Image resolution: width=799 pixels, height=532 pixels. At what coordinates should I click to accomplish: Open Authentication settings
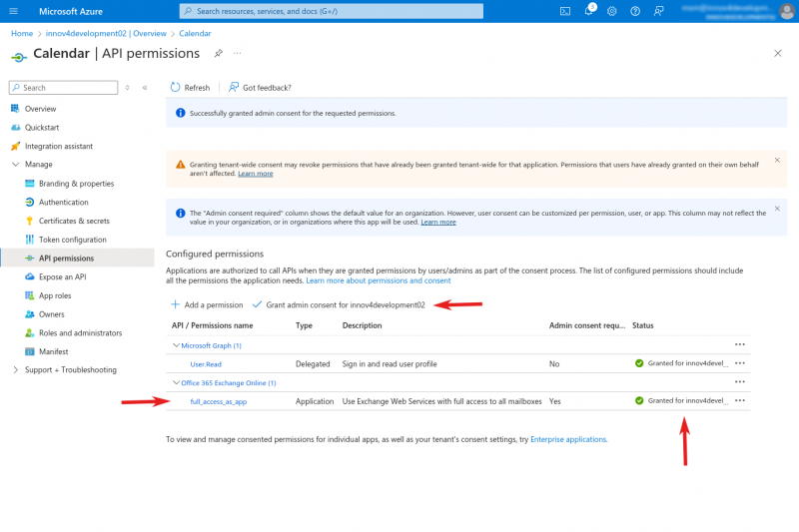[64, 202]
